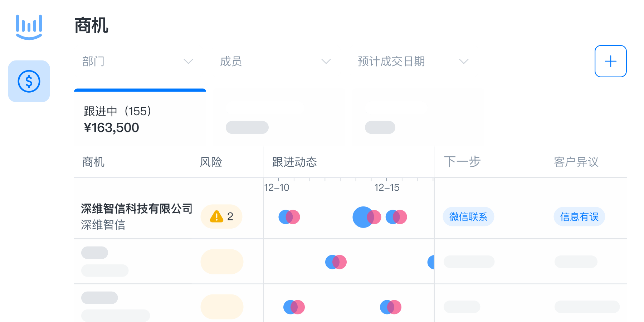Click the 跟进动态 column header

(294, 162)
